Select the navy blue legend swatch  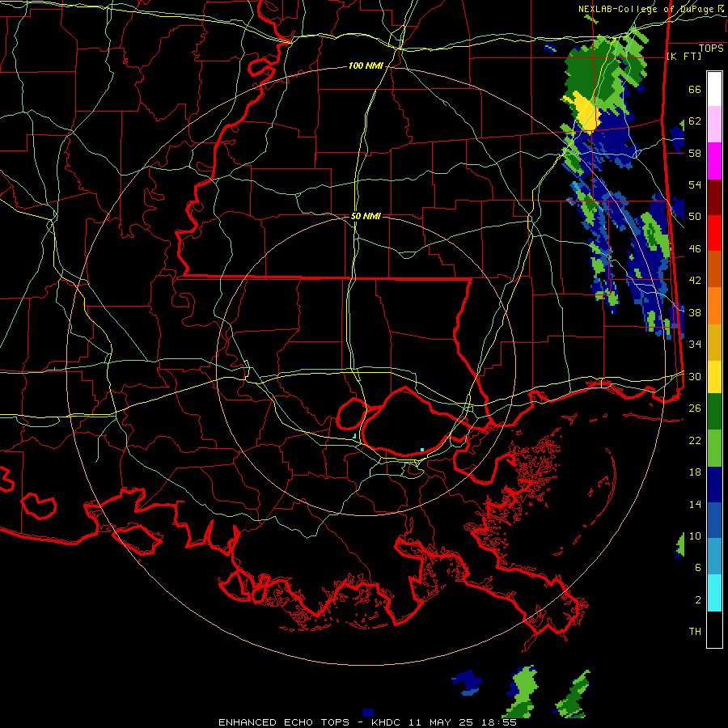pyautogui.click(x=714, y=485)
